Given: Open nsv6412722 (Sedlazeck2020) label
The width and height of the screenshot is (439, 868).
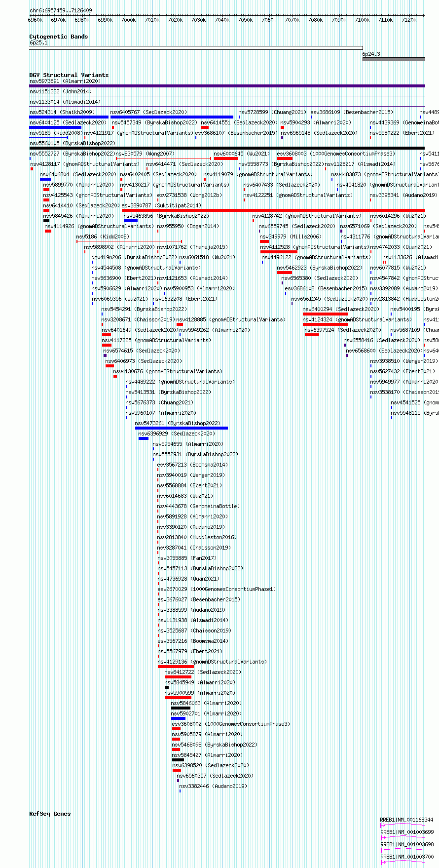Looking at the screenshot, I should click(203, 672).
